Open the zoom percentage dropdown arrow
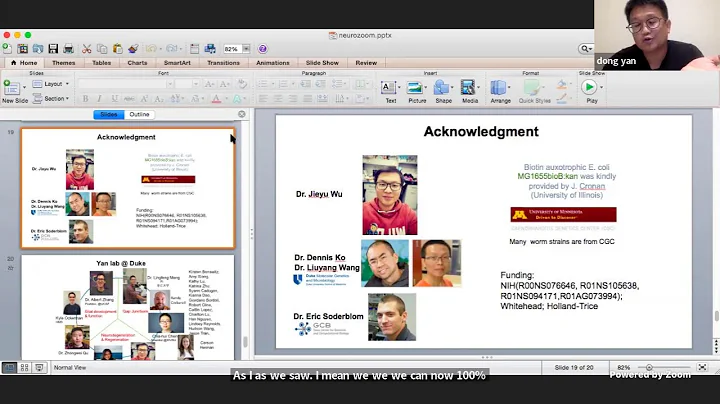This screenshot has height=404, width=720. coord(246,49)
